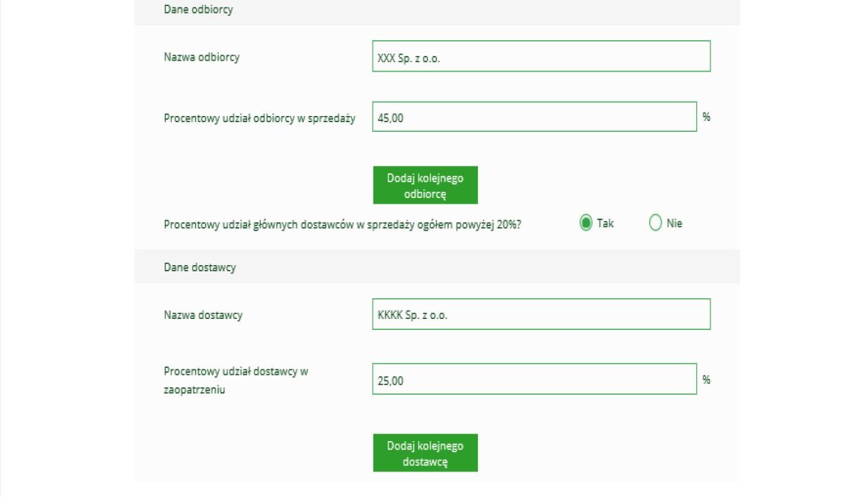Click the question about suppliers above 20%
The height and width of the screenshot is (497, 868).
[x=343, y=224]
